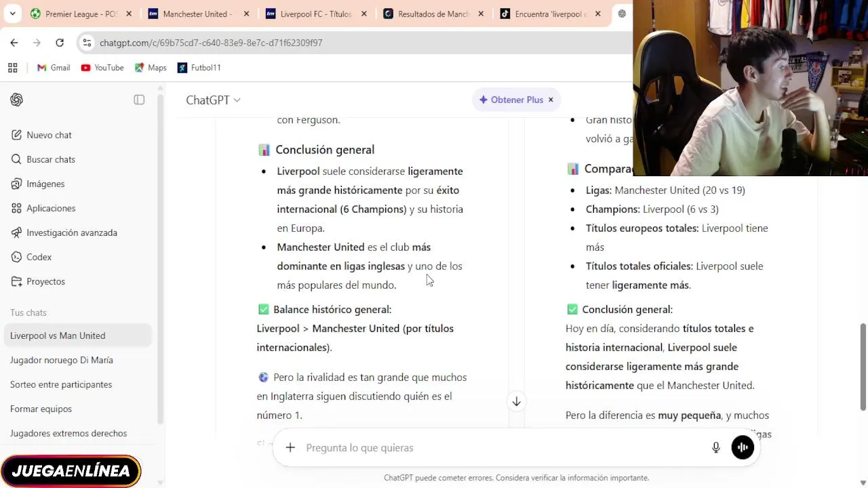Click the Obtener Plus button
The width and height of the screenshot is (868, 488).
511,100
